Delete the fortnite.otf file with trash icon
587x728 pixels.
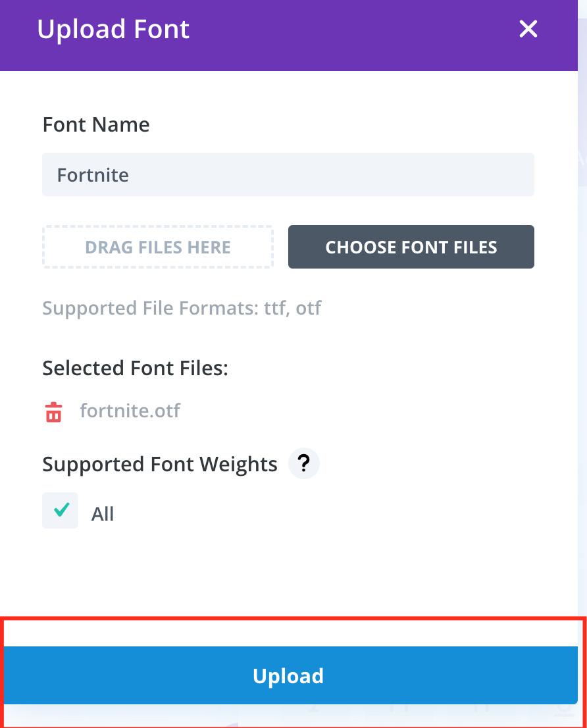tap(53, 412)
